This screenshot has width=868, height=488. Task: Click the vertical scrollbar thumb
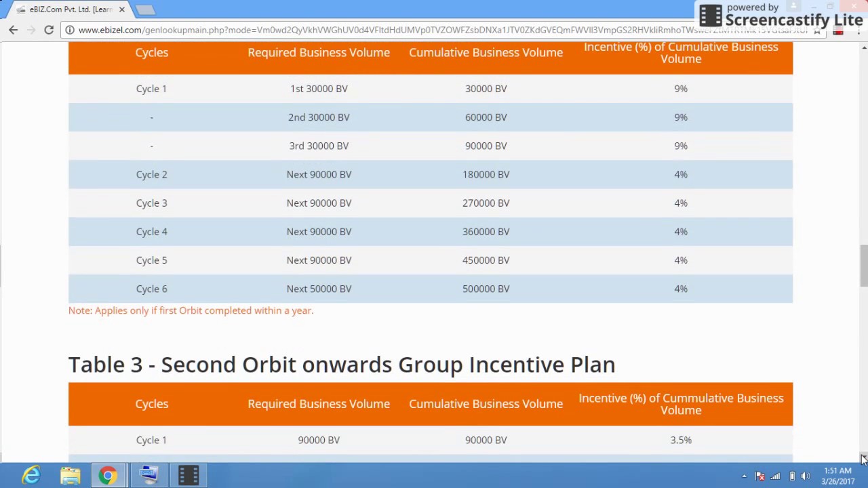coord(864,266)
